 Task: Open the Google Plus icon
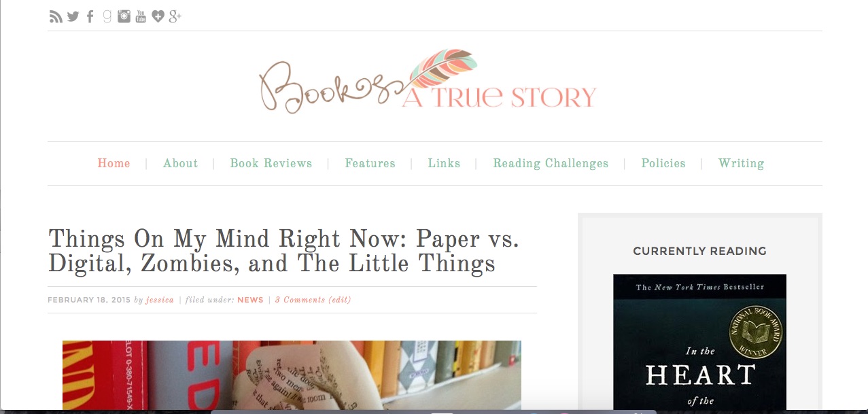[175, 17]
